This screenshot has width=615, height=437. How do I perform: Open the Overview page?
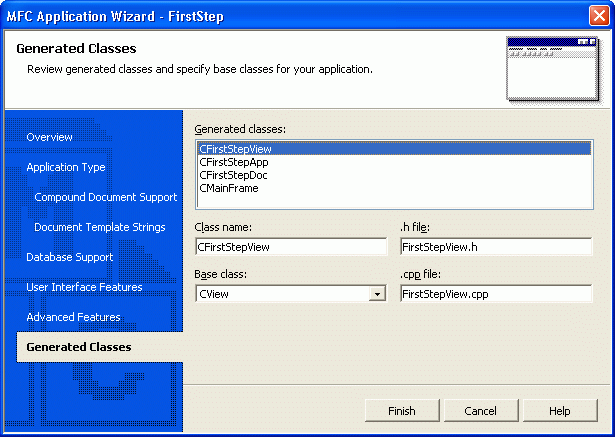point(50,137)
